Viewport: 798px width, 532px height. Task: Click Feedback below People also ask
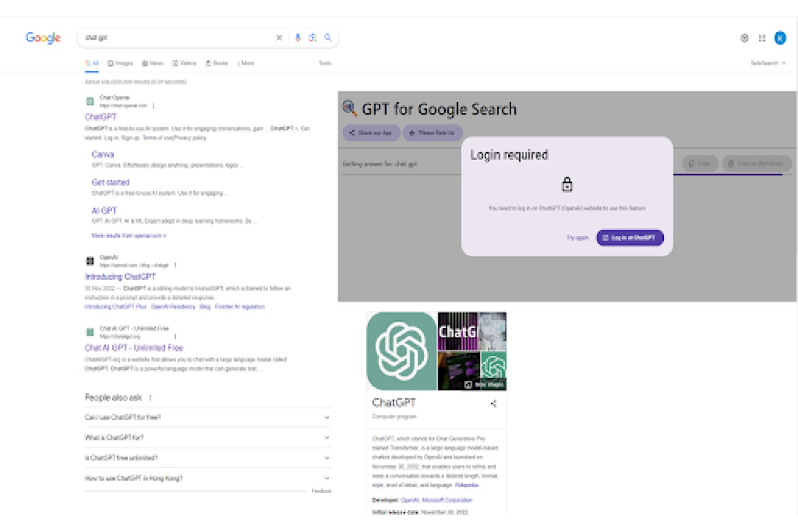pos(321,491)
